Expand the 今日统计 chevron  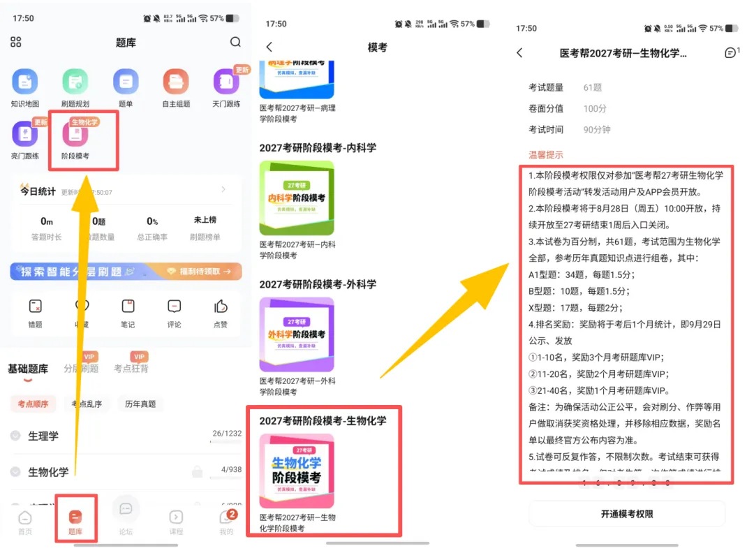223,189
